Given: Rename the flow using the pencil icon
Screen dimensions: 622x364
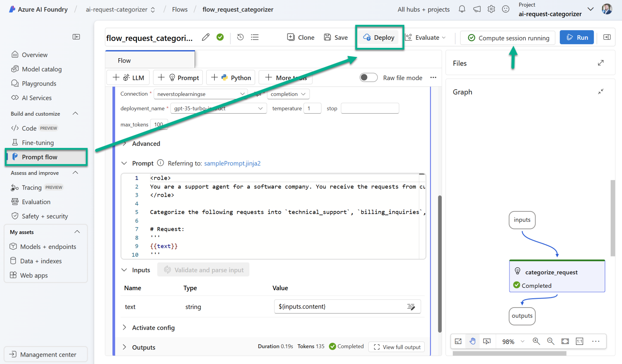Looking at the screenshot, I should pos(206,37).
